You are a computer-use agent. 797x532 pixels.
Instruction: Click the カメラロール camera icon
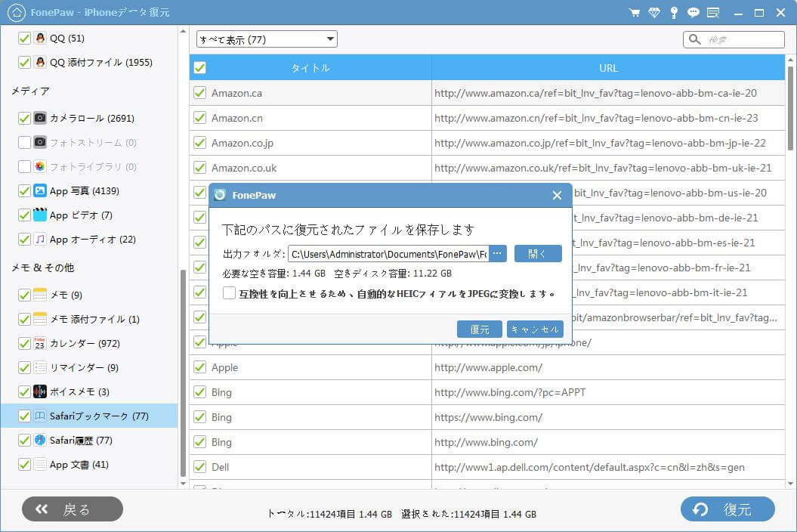(40, 118)
